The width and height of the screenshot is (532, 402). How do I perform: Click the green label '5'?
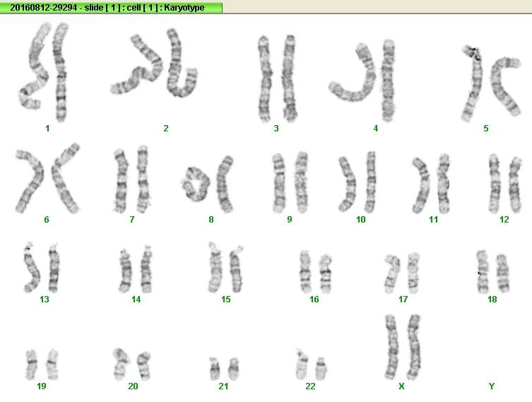coord(486,129)
